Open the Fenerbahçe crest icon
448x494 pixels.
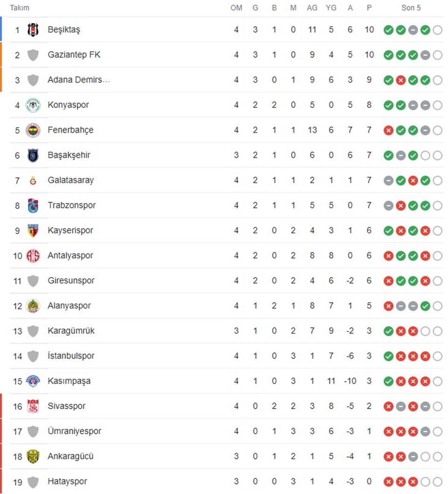(33, 130)
